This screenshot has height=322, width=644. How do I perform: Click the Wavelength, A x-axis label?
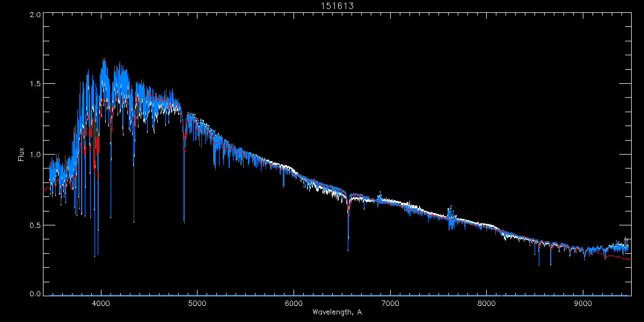click(x=337, y=312)
